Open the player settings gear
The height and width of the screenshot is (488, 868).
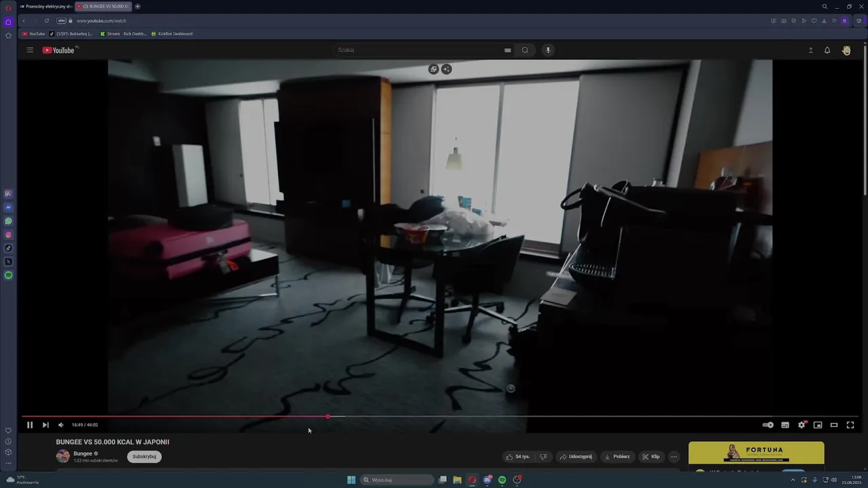802,425
